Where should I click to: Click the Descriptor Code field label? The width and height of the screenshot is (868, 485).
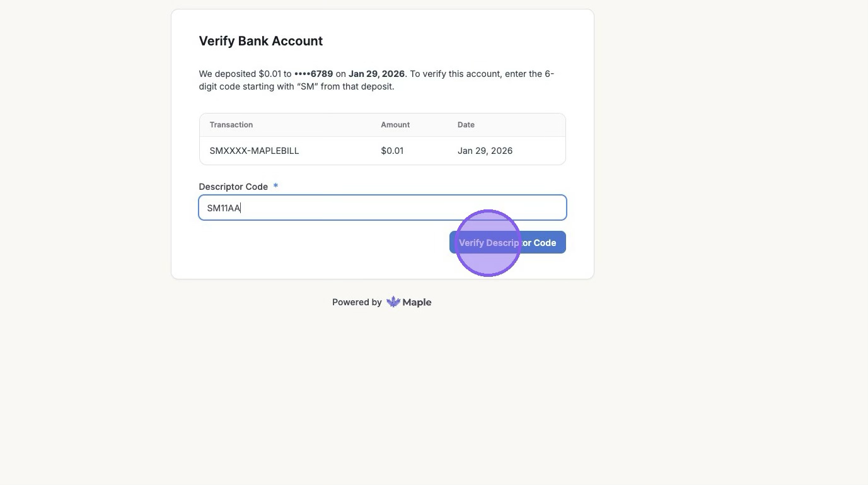[x=233, y=187]
